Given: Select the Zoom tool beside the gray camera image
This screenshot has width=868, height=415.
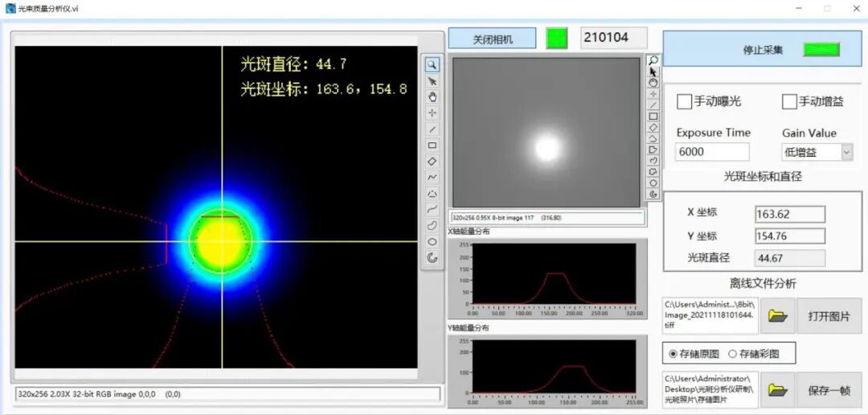Looking at the screenshot, I should 653,60.
